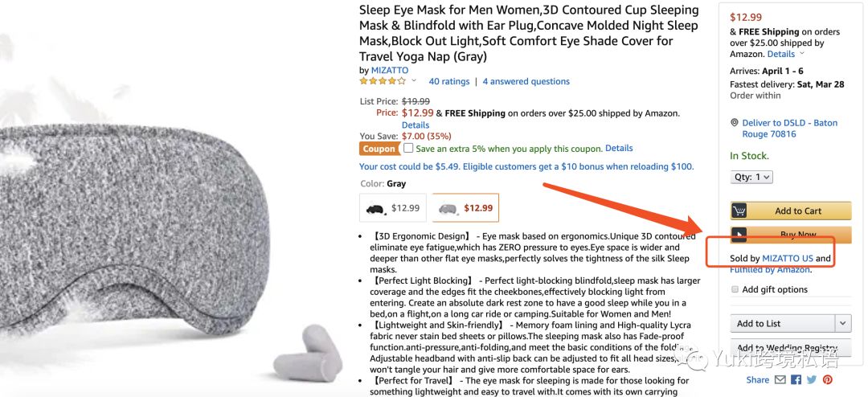Click the location pin delivery icon
Viewport: 868px width, 397px height.
coord(735,123)
